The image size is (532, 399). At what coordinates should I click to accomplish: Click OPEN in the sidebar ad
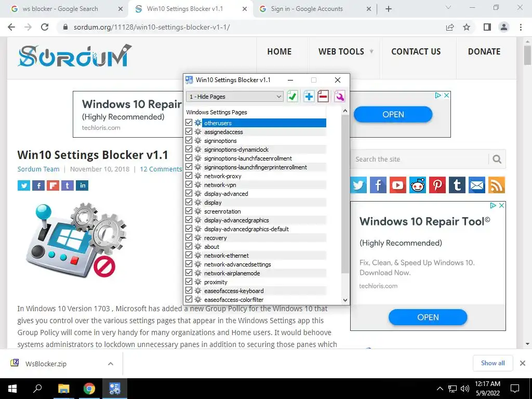428,317
